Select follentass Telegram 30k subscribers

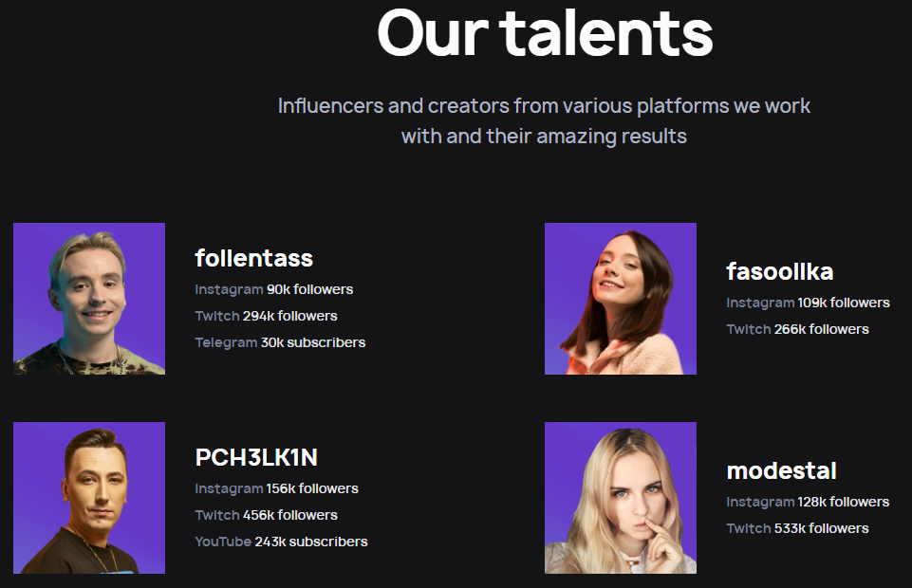click(280, 342)
